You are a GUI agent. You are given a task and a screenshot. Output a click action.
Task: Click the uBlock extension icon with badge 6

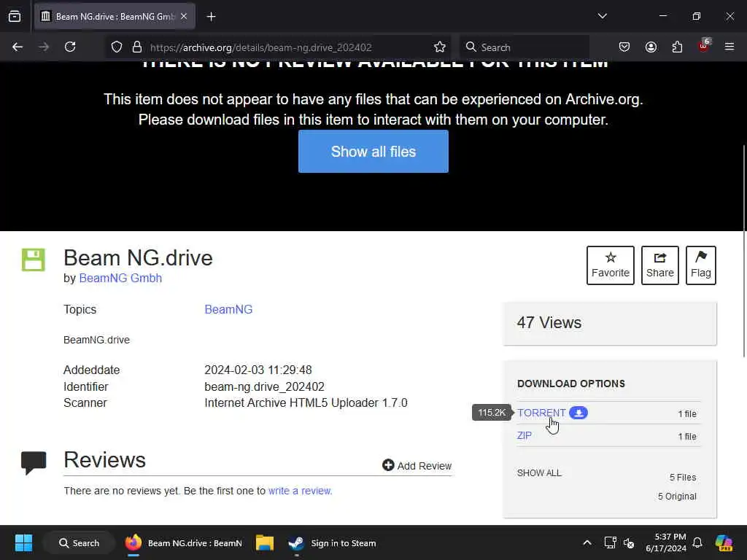704,46
